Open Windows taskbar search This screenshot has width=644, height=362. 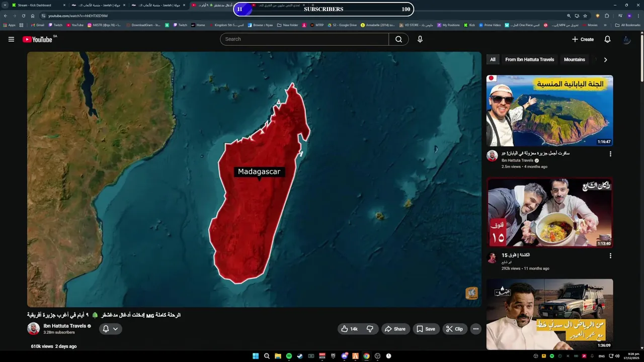point(267,356)
